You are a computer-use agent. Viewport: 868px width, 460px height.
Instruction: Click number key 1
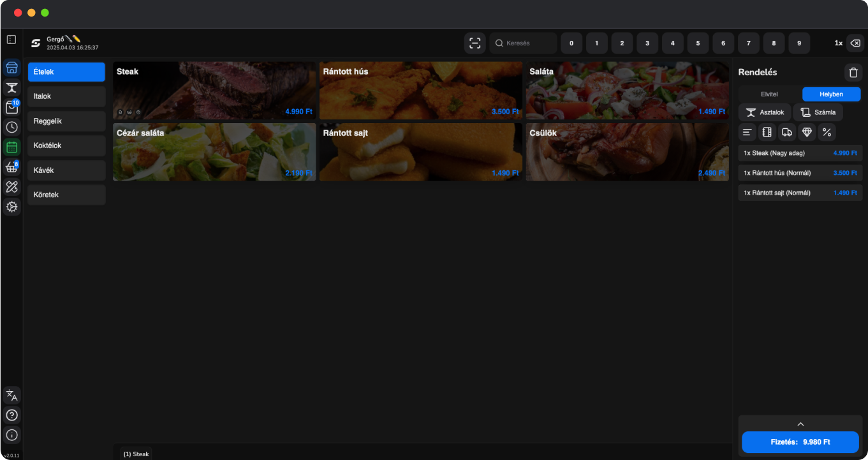(x=597, y=43)
